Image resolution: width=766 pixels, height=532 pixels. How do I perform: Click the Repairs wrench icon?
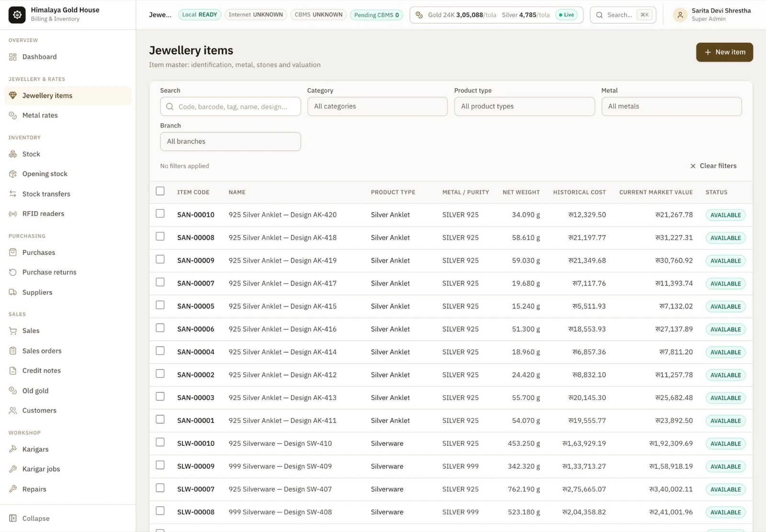[x=13, y=489]
